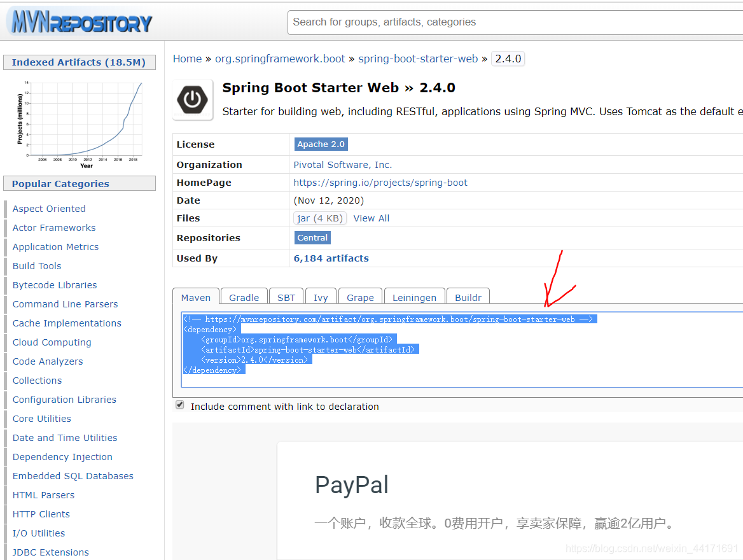
Task: Open Aspect Oriented category
Action: pos(49,209)
